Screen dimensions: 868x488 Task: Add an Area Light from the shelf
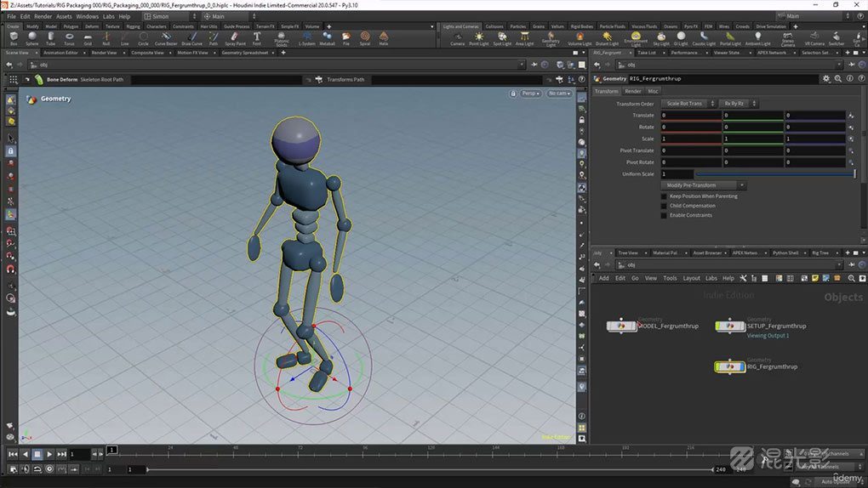(524, 38)
